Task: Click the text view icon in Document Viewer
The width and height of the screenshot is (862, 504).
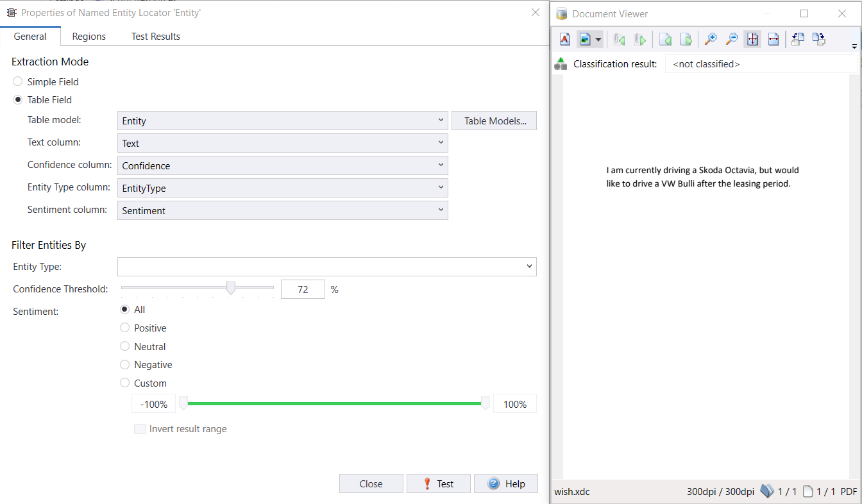Action: point(565,40)
